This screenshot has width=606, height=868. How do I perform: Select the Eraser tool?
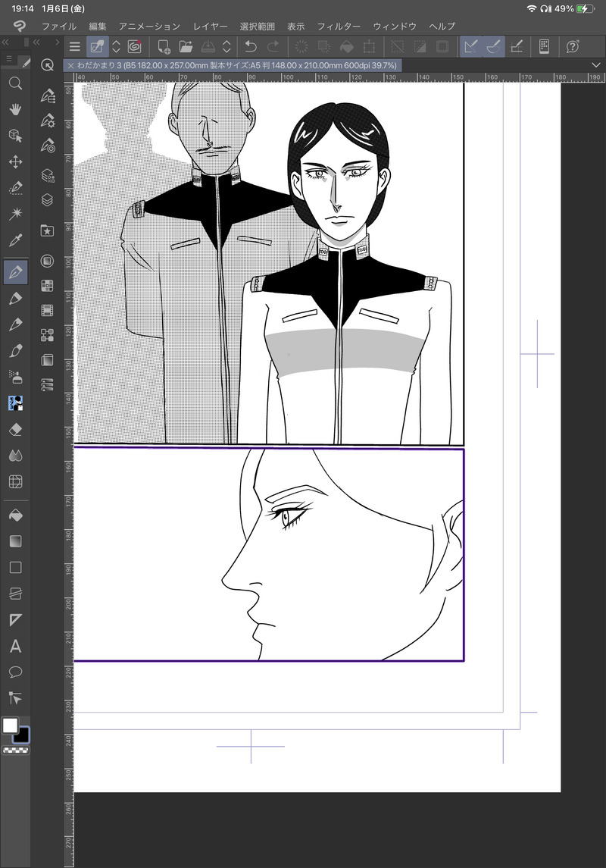pos(15,430)
